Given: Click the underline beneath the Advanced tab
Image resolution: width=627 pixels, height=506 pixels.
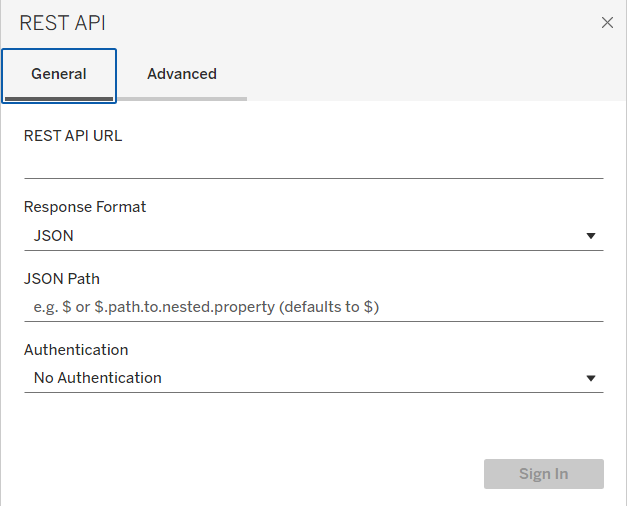Looking at the screenshot, I should point(182,98).
